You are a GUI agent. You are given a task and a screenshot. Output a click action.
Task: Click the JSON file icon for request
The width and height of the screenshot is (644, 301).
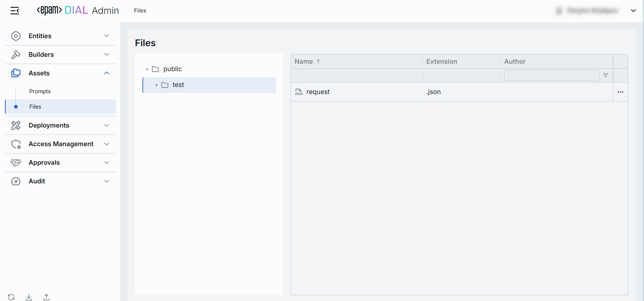298,92
